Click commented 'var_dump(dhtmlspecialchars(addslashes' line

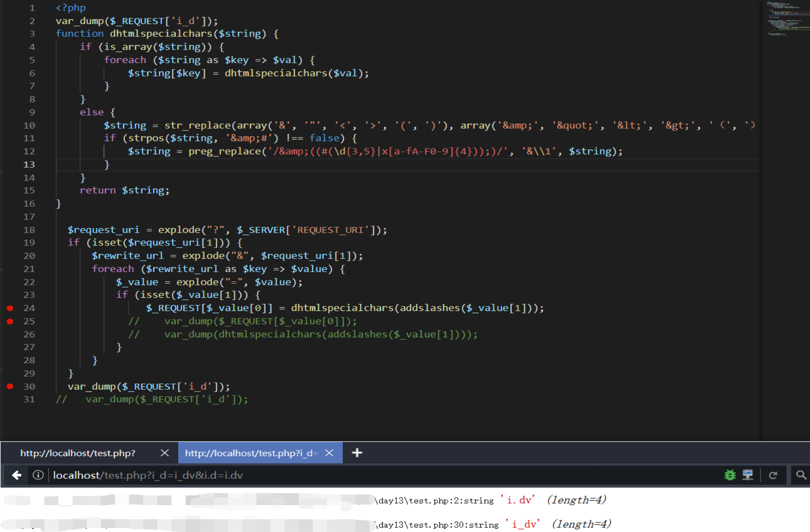click(x=303, y=335)
